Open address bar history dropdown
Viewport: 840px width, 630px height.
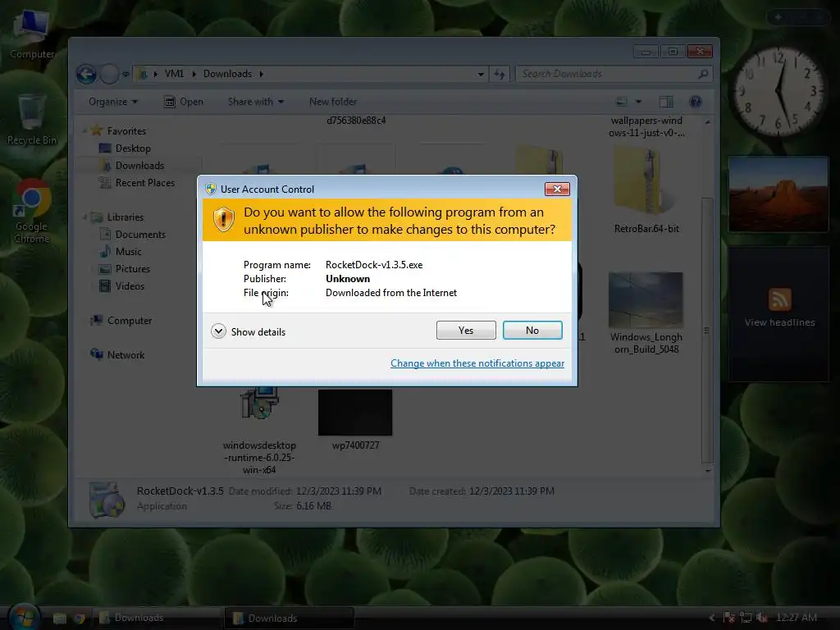[481, 75]
